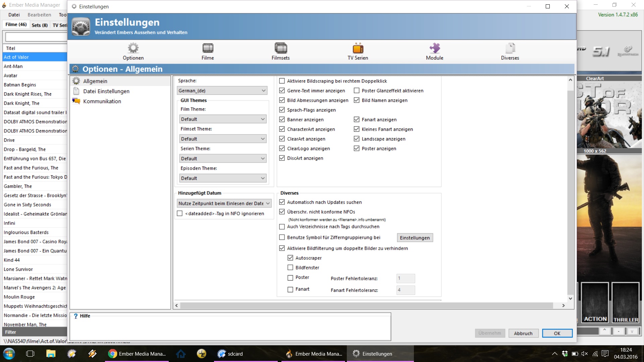Open the Wi-Fi network tray icon
The height and width of the screenshot is (362, 644).
click(595, 354)
